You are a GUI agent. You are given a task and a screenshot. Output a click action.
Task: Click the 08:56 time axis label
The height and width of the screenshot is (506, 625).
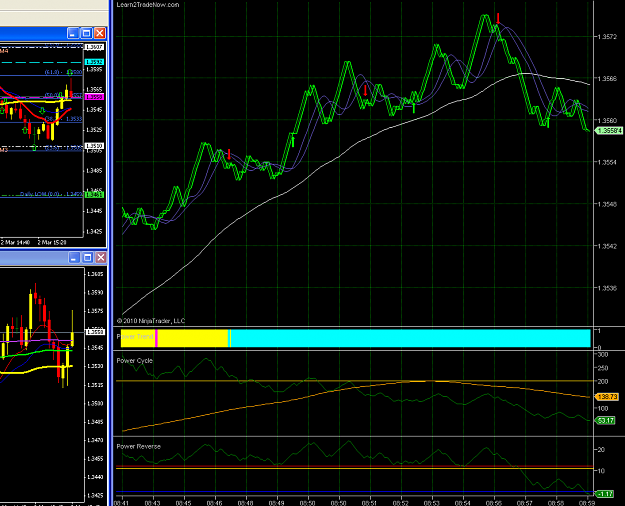point(494,503)
